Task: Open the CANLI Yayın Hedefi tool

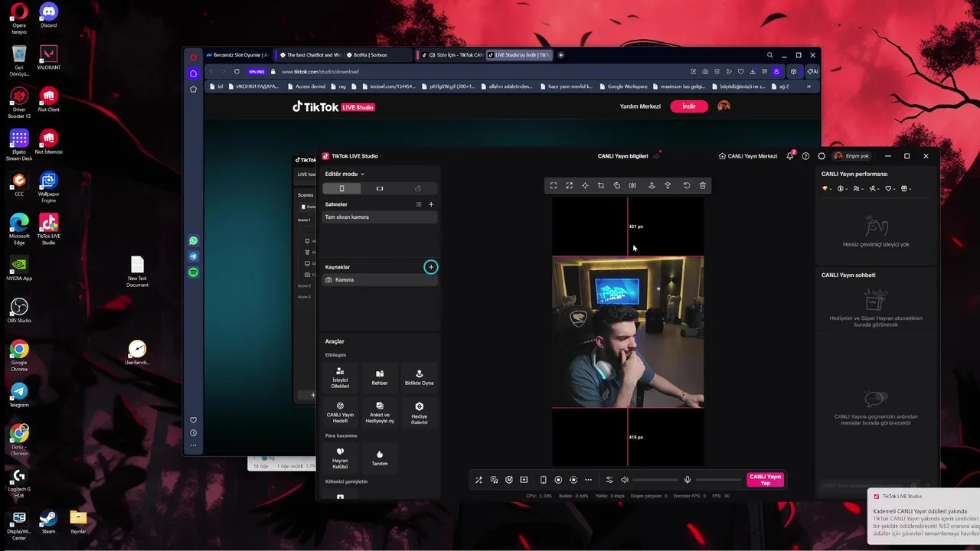Action: pyautogui.click(x=340, y=412)
